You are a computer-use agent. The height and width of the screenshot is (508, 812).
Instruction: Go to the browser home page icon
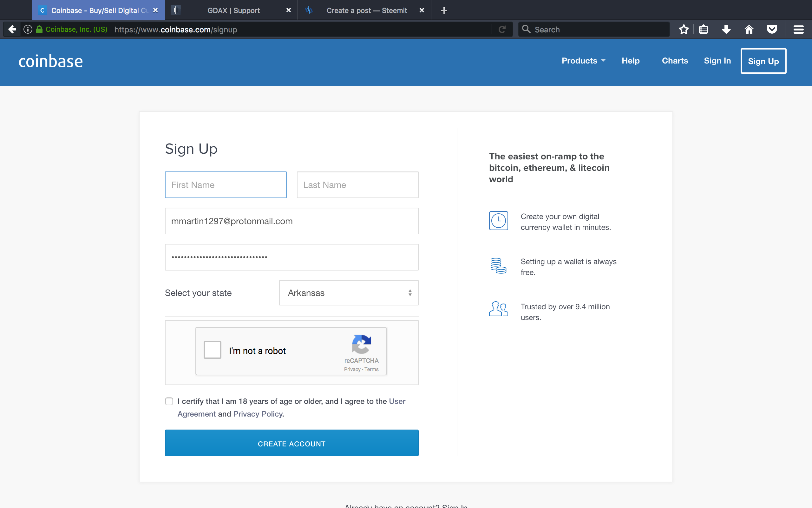749,30
